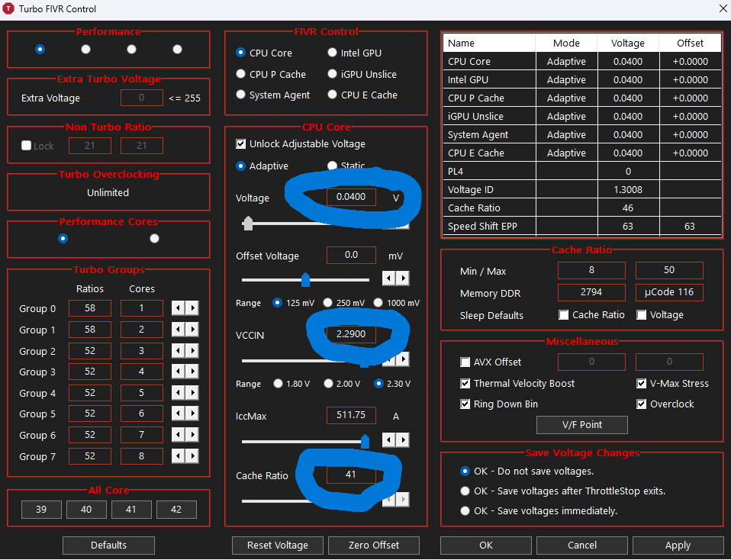Select second Performance profile radio button
731x560 pixels.
point(85,49)
